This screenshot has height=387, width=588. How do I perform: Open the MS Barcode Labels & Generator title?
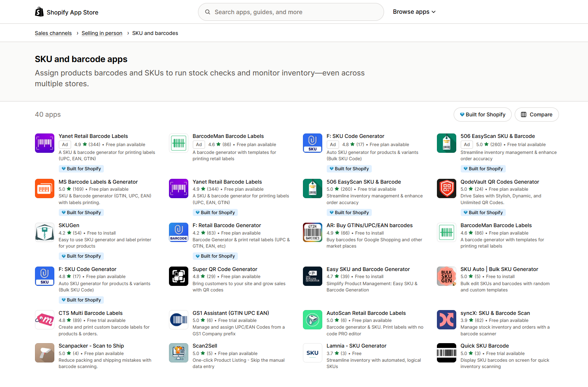[98, 182]
